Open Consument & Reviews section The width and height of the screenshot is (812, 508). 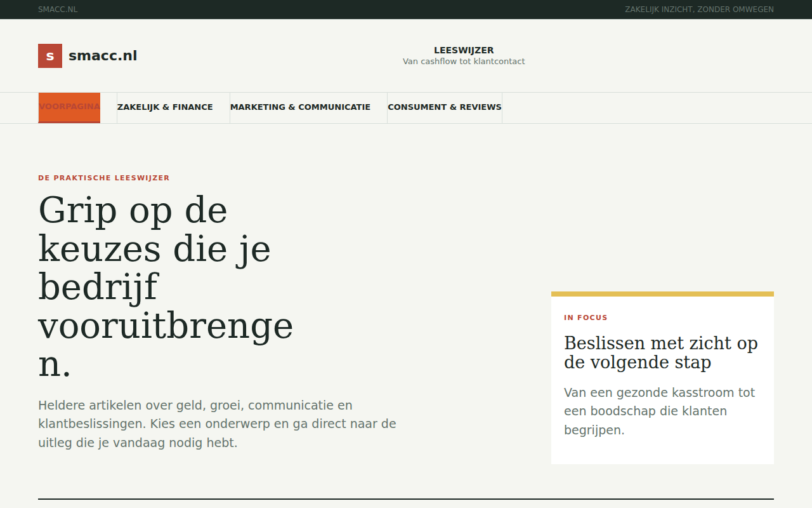445,107
